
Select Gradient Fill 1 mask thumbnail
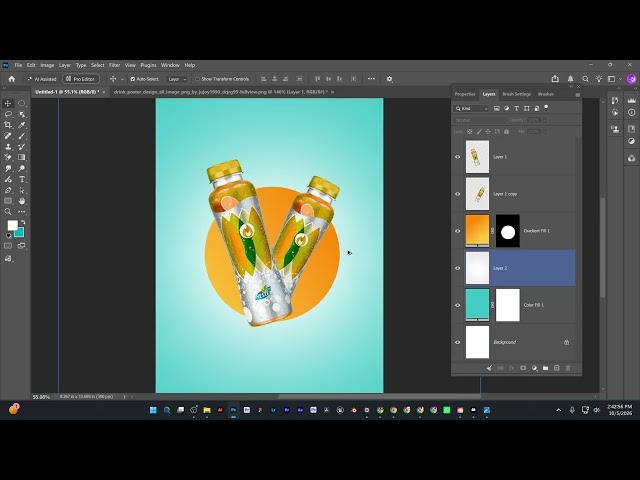(x=508, y=231)
